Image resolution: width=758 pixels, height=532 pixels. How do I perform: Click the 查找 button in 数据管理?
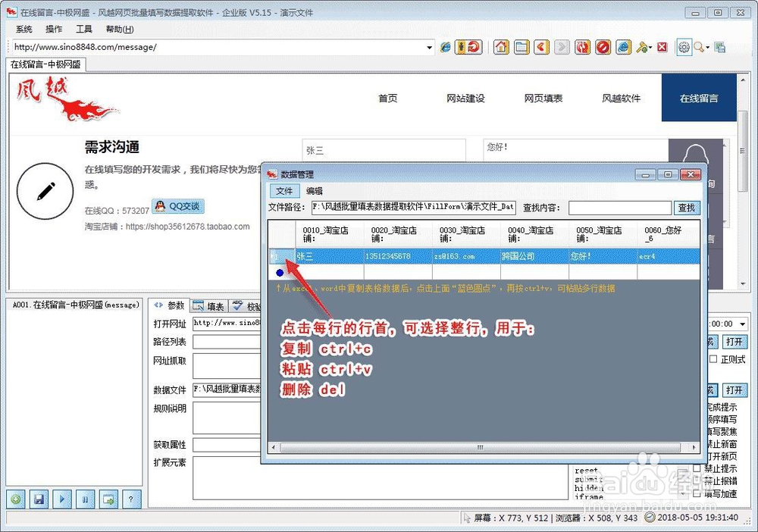(x=687, y=208)
